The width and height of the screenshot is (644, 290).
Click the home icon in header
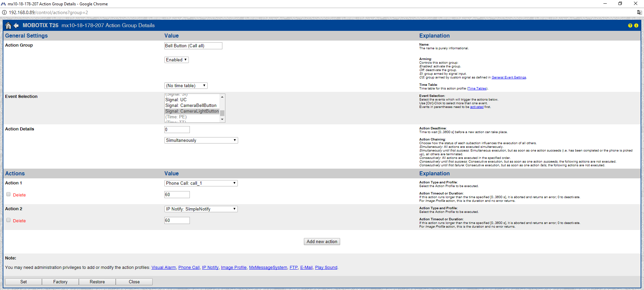point(8,25)
